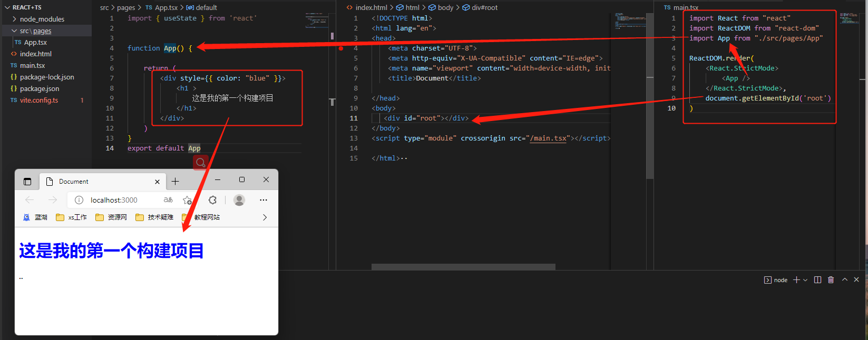Select the main.tsx editor tab
Screen dimensions: 868x340
[x=681, y=7]
